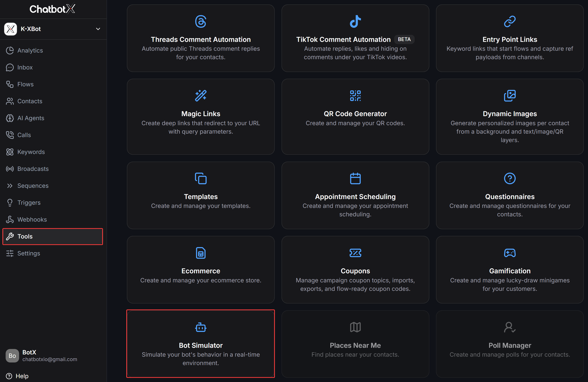Screen dimensions: 588x382
Task: Click 'Create and manage your QR codes.' text
Action: 355,123
